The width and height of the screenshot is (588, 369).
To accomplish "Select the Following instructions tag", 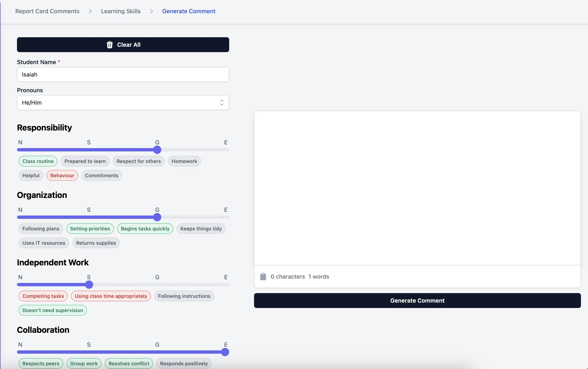I will coord(184,296).
